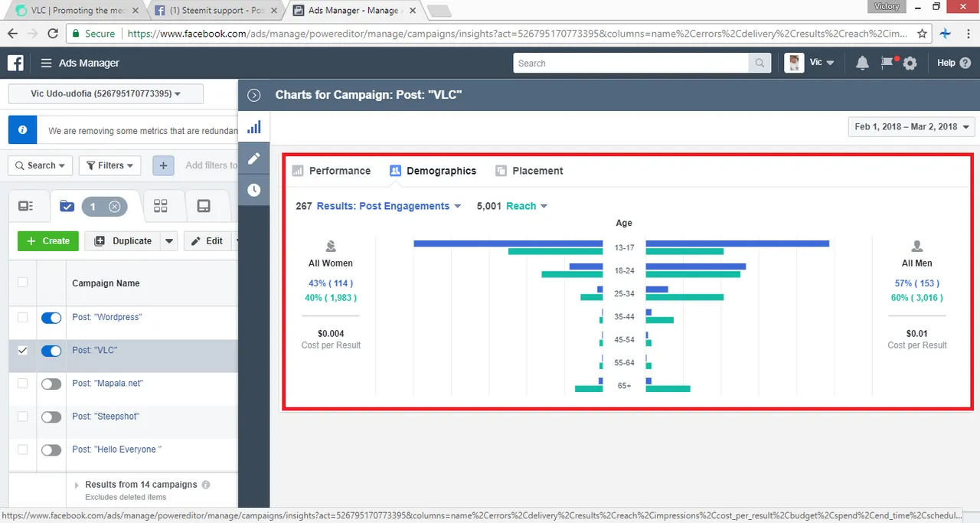Image resolution: width=980 pixels, height=523 pixels.
Task: Click the info icon beside campaign results
Action: (206, 485)
